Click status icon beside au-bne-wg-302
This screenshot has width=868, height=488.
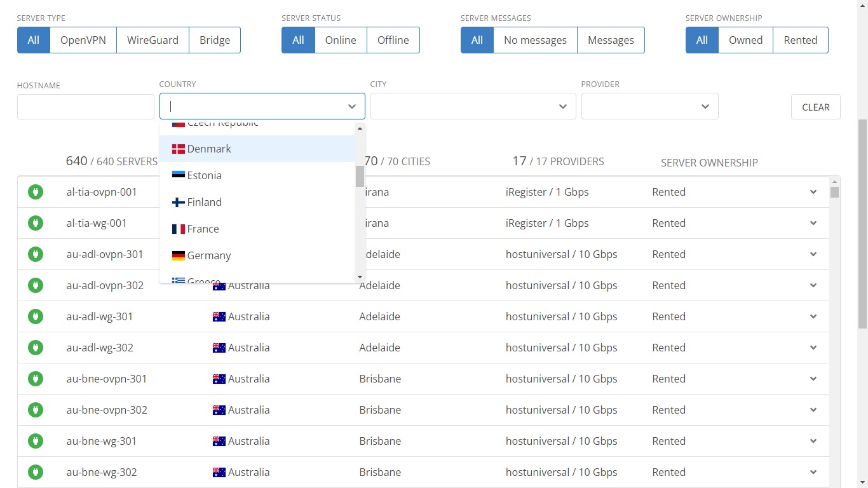(x=36, y=472)
